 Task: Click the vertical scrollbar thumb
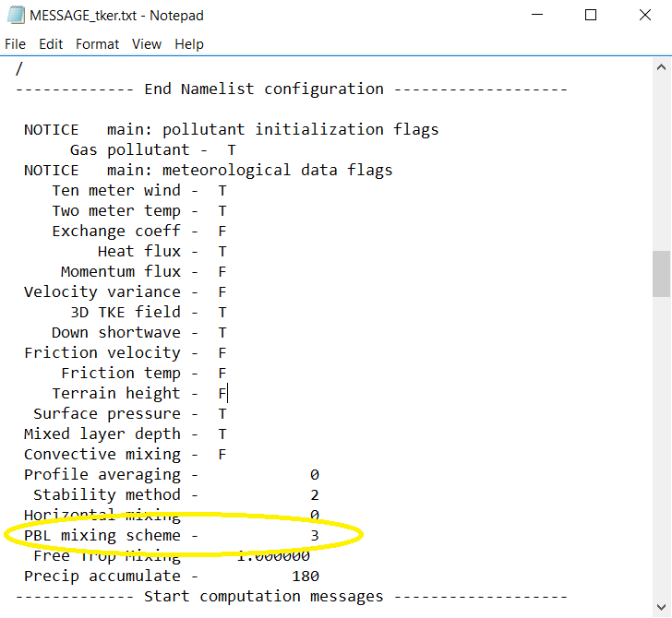662,273
